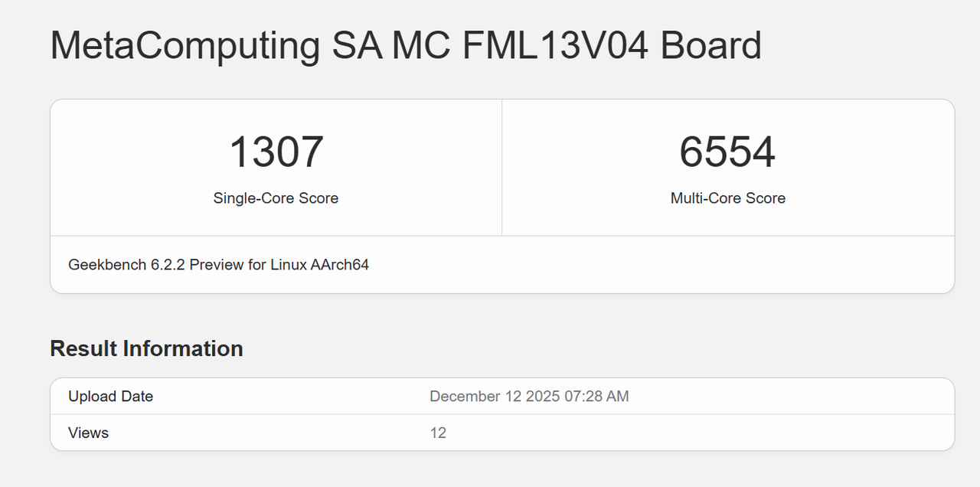Click the 6554 multi-core score number
The width and height of the screenshot is (980, 487).
(x=727, y=152)
